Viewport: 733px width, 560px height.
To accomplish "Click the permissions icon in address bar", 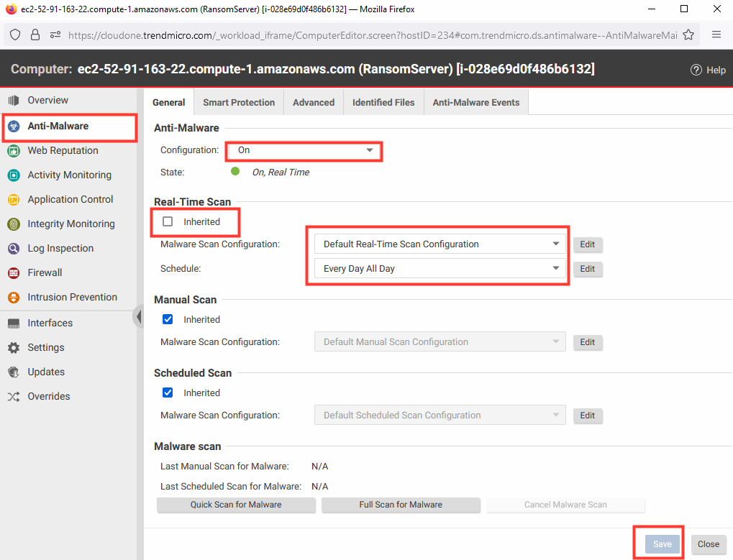I will (x=55, y=35).
